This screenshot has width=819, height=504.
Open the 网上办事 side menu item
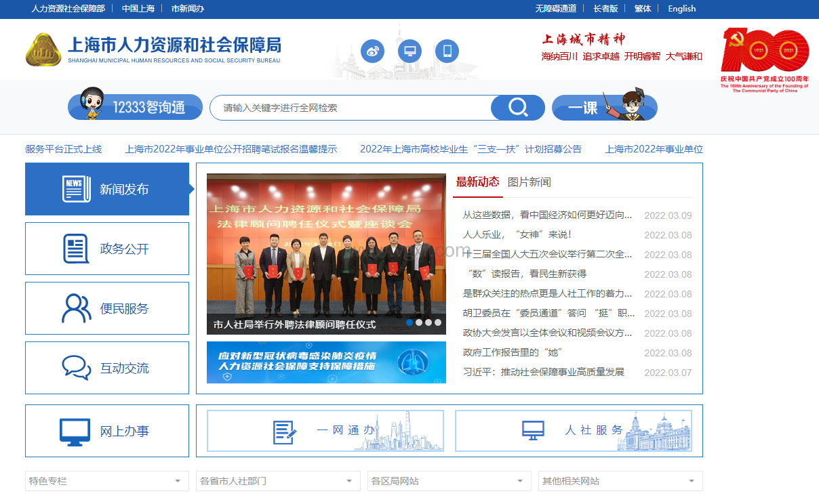(107, 431)
